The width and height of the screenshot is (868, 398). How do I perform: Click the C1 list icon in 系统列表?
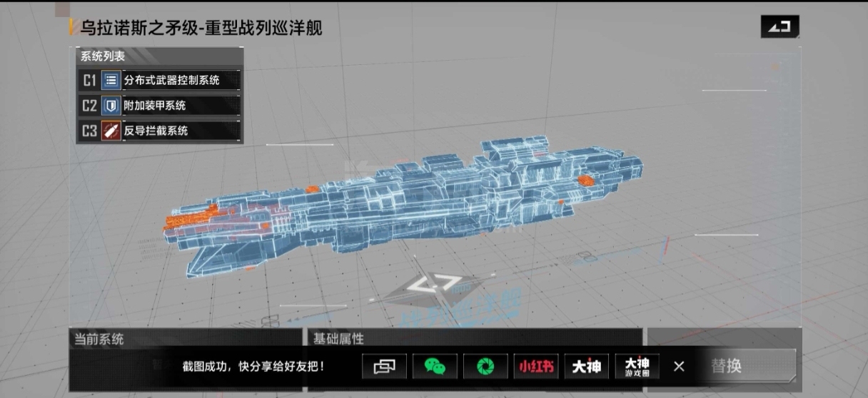click(111, 81)
